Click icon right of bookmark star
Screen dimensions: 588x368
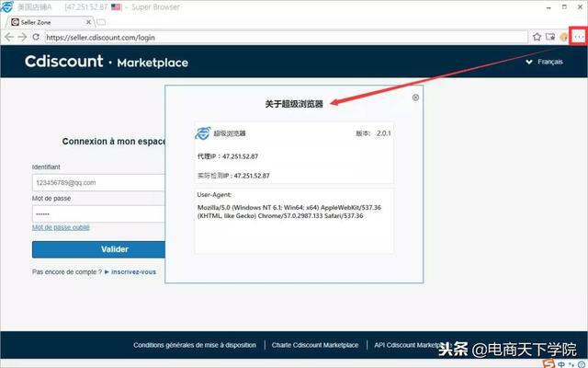pos(550,37)
